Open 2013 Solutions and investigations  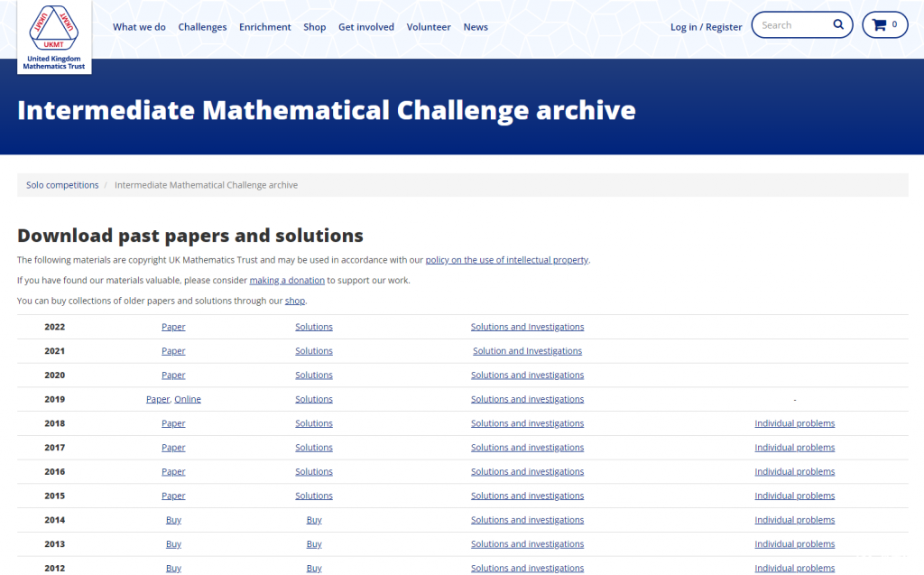527,544
